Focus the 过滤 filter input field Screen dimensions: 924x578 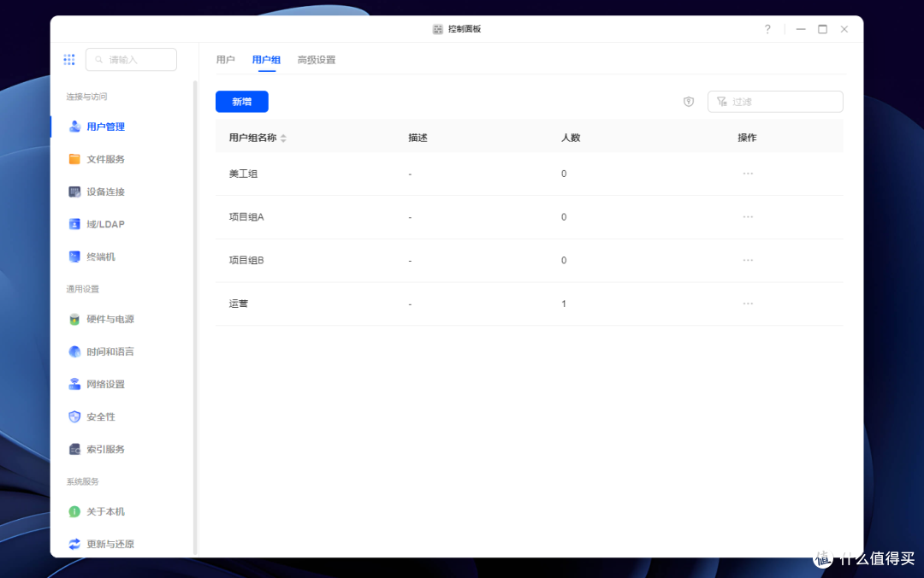(775, 102)
